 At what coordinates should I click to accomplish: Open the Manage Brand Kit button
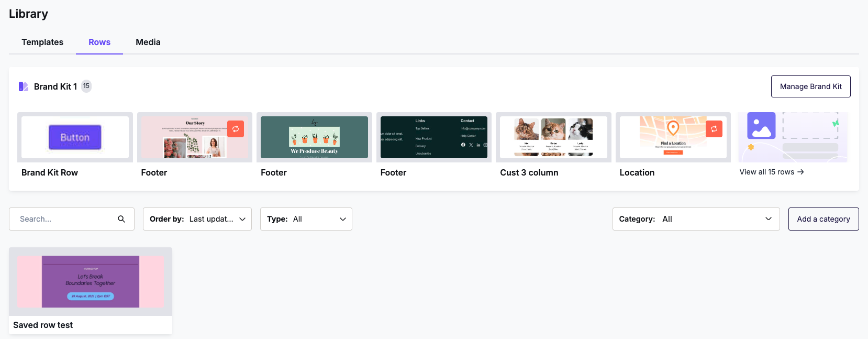[811, 86]
